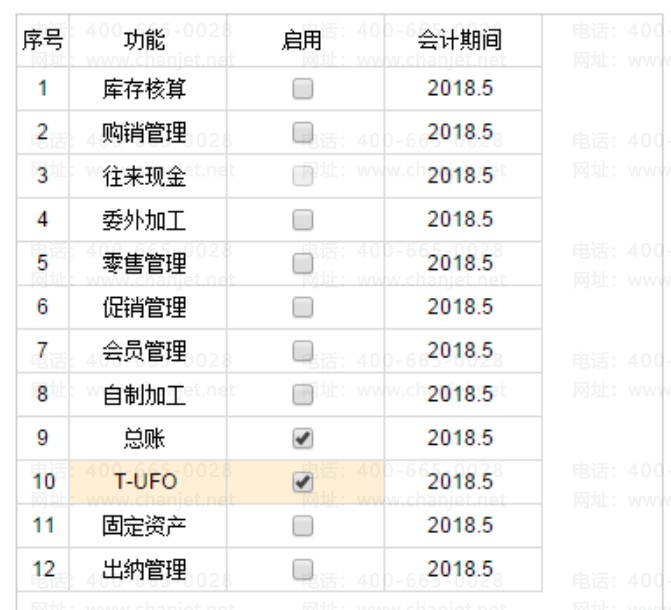Enable the 会员管理 module checkbox
This screenshot has height=610, width=671.
(x=302, y=351)
